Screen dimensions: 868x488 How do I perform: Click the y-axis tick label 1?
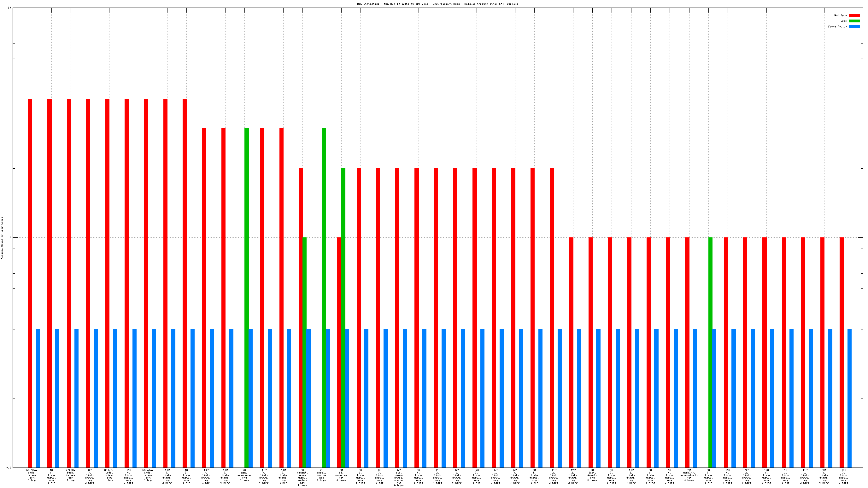(10, 237)
